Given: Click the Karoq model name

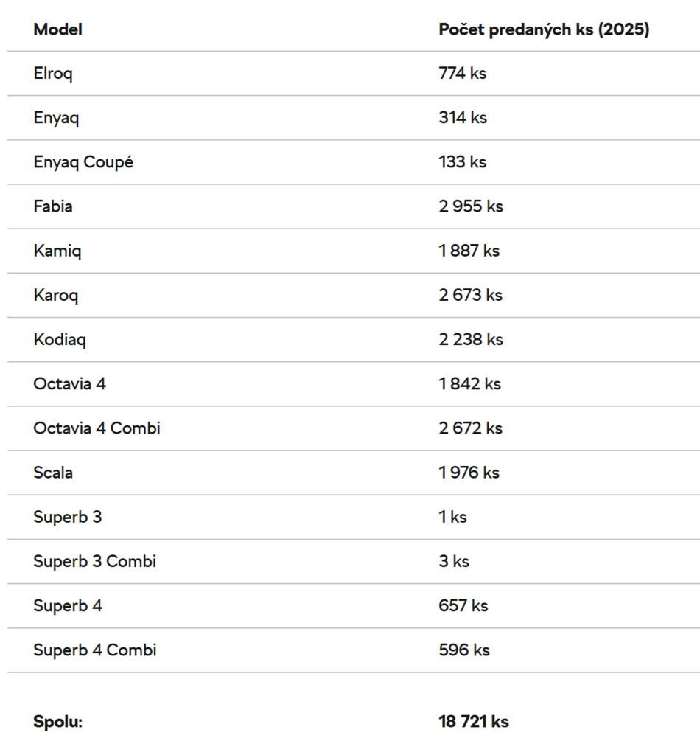Looking at the screenshot, I should click(x=56, y=295).
